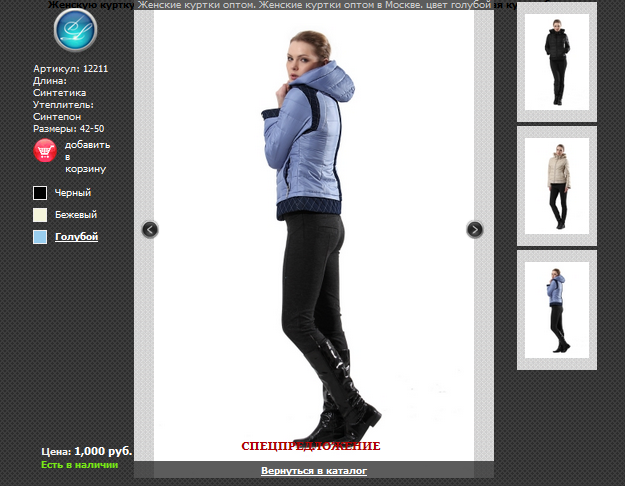The image size is (625, 486).
Task: Go to next image with right arrow
Action: tap(474, 230)
